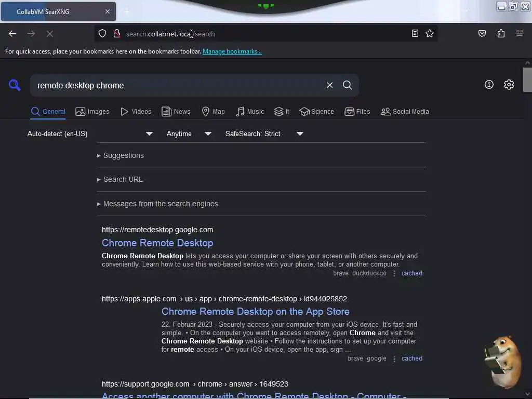Click duckduckgo engine label on first result

(x=369, y=273)
